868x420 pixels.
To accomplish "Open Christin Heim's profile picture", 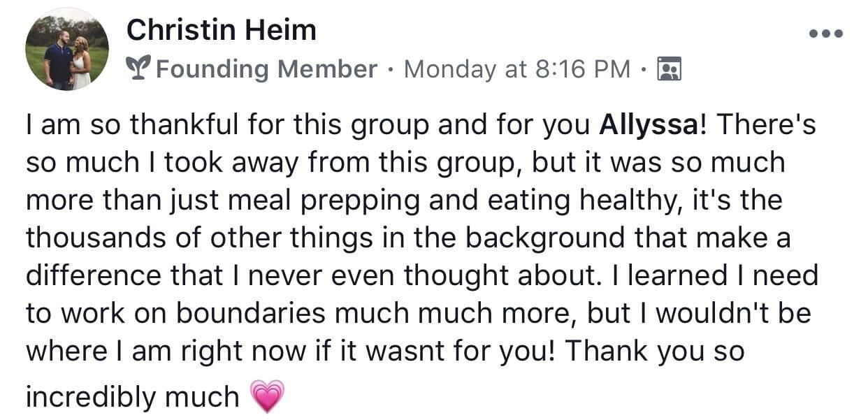I will [x=67, y=49].
